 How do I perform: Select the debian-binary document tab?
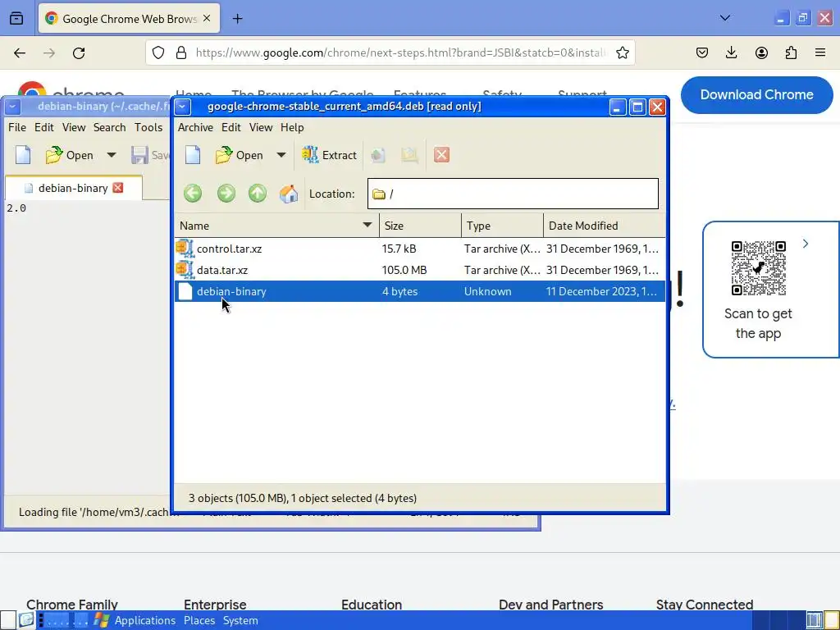click(73, 188)
